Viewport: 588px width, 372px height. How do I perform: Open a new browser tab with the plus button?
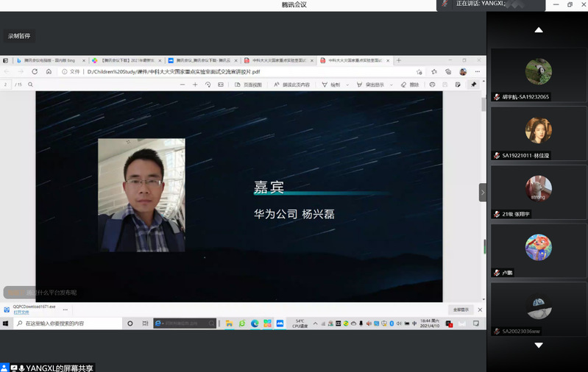click(x=399, y=60)
